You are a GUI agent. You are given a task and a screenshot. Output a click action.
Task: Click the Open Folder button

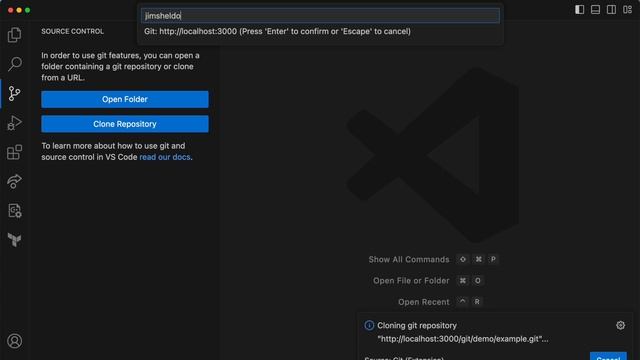125,99
